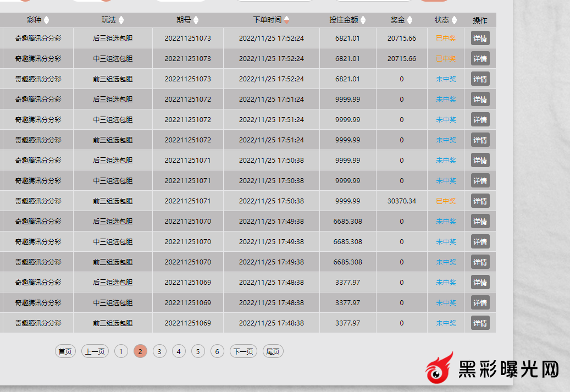Sort the table by 彩种 column arrows

[x=46, y=20]
